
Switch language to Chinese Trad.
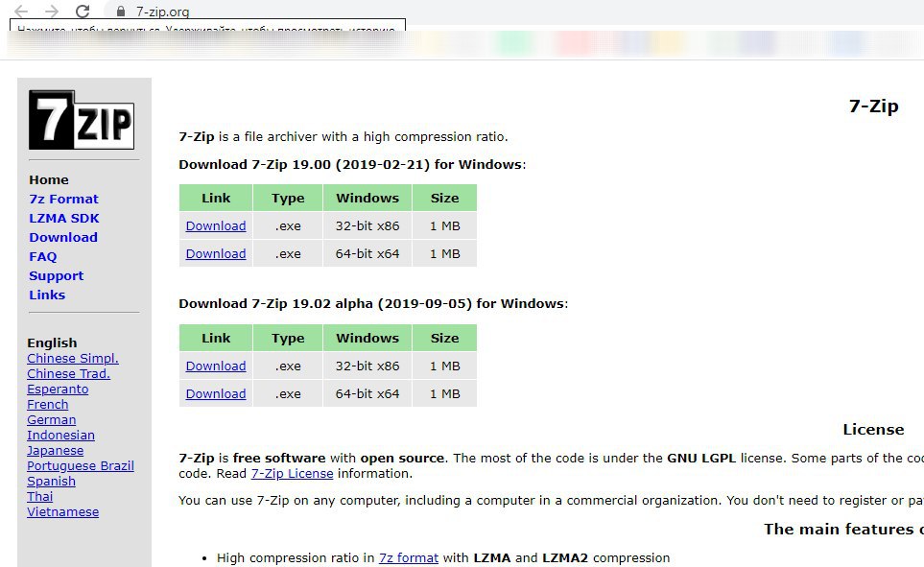tap(68, 373)
